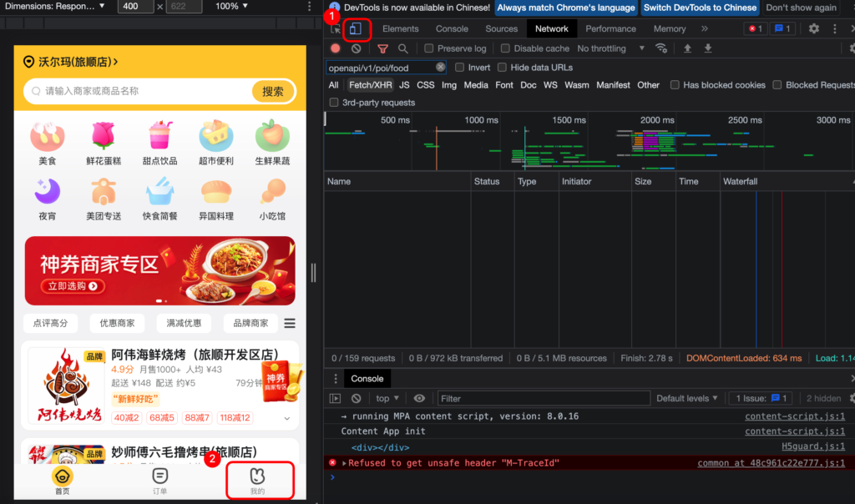Switch to the Elements tab
The image size is (855, 504).
tap(400, 28)
